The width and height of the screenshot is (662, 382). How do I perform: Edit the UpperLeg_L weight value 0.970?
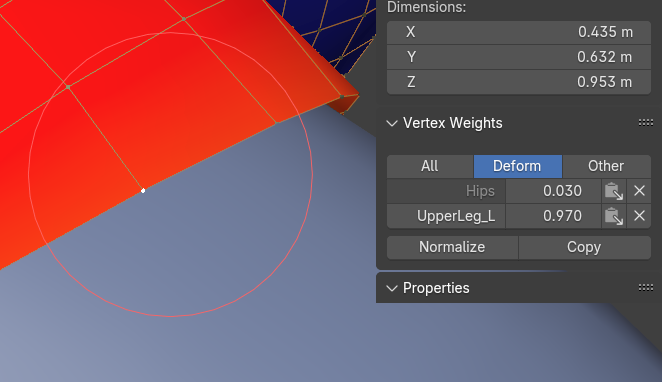pos(553,216)
